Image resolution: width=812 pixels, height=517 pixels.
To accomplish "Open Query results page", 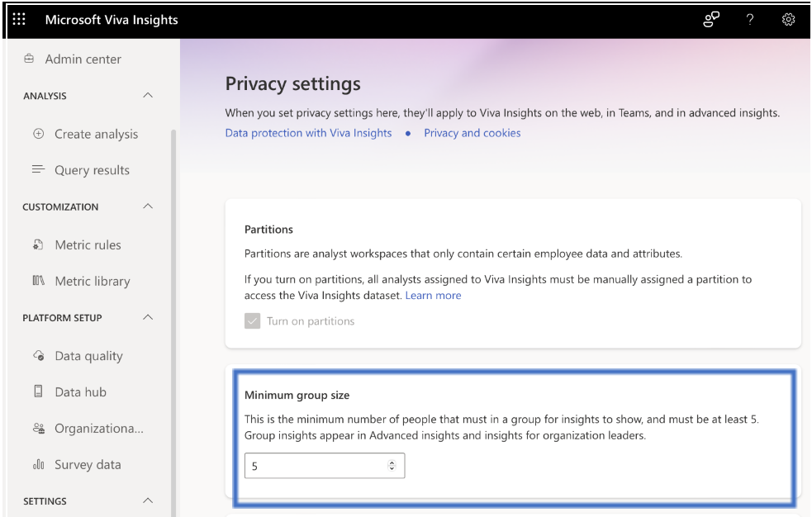I will pos(93,170).
